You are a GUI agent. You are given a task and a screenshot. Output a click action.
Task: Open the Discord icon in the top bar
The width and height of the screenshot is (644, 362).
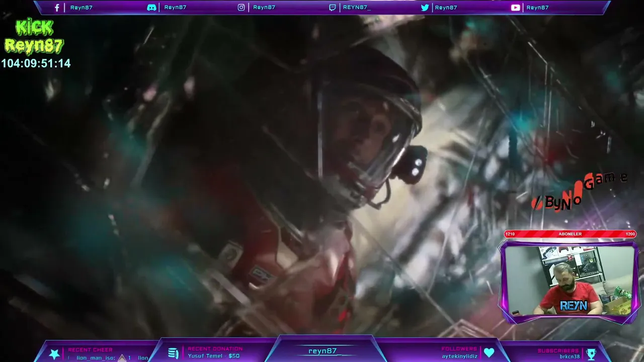(151, 8)
